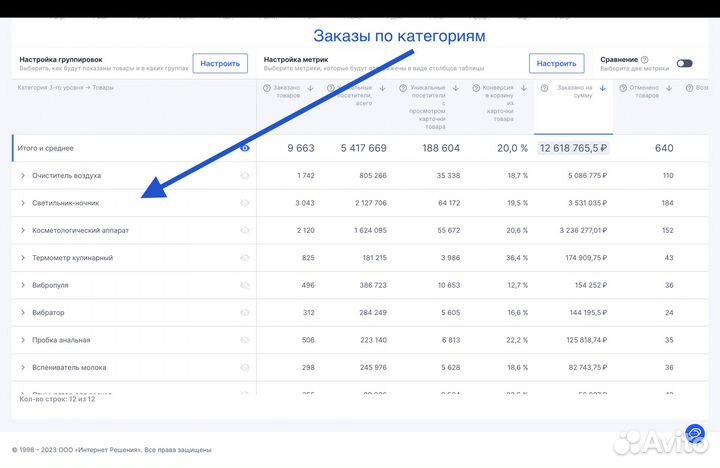Viewport: 720px width, 468px height.
Task: Click Настроить for Настройка группировок
Action: pyautogui.click(x=220, y=63)
